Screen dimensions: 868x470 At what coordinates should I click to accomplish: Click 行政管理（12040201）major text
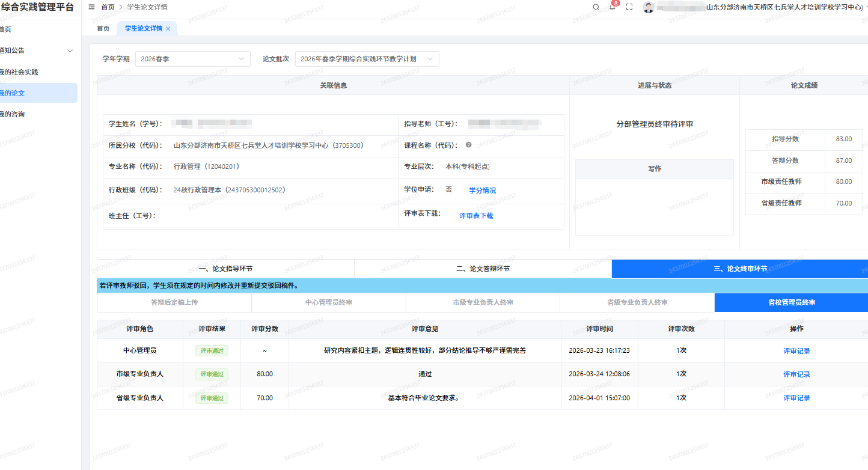(x=206, y=166)
